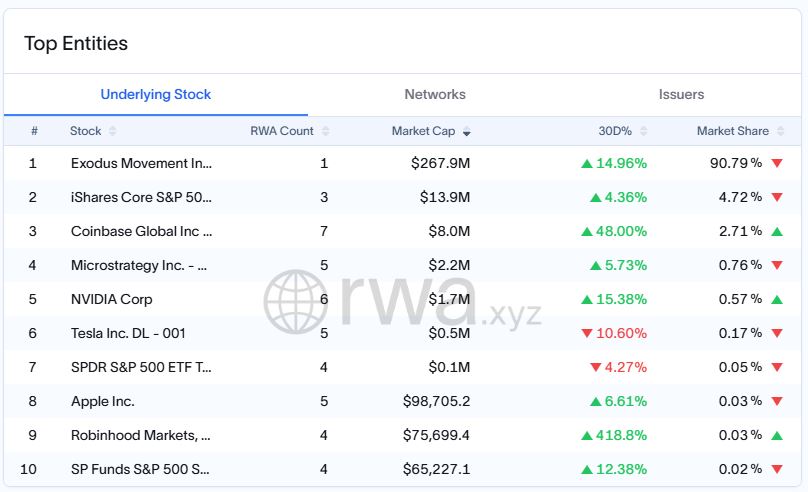Click the 0.02% market share value
This screenshot has width=808, height=492.
pos(740,469)
